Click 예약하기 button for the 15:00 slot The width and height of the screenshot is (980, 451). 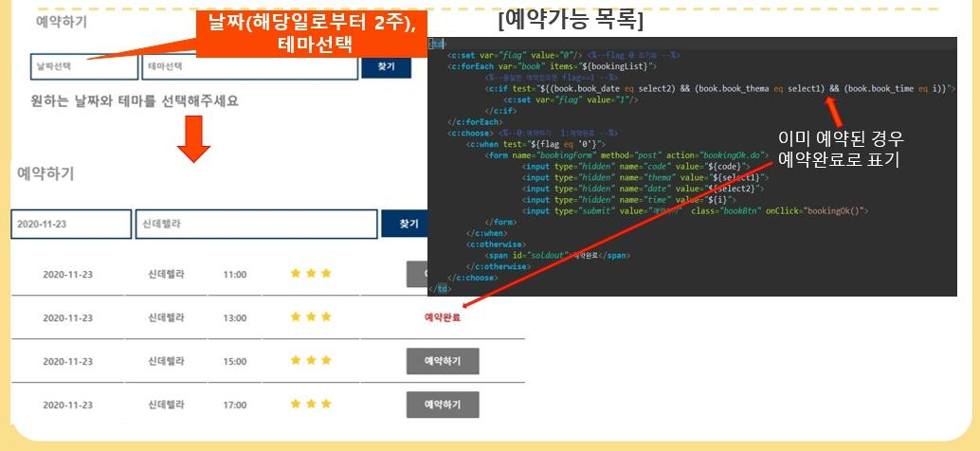coord(443,361)
